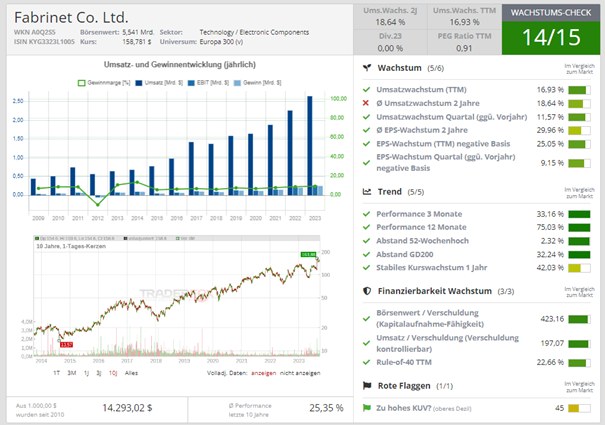This screenshot has height=425, width=605.
Task: Click the 75,03 % performance value
Action: 550,227
